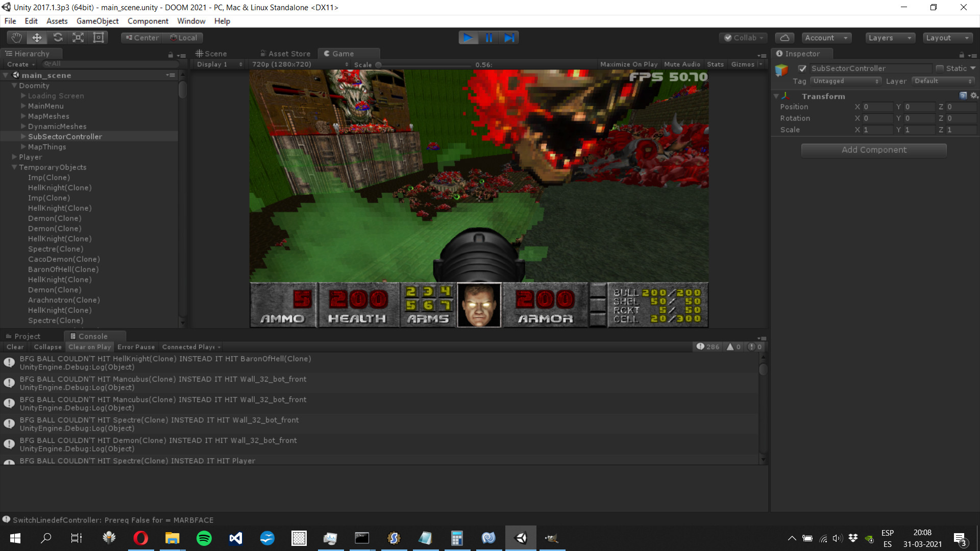The image size is (980, 551).
Task: Toggle Mute Audio in Game view
Action: tap(682, 64)
